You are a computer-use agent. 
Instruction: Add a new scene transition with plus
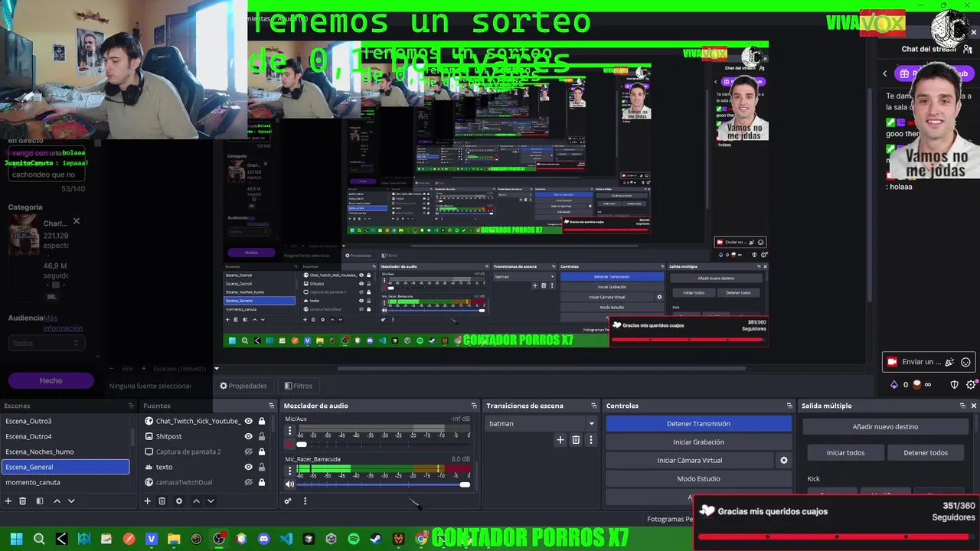tap(560, 440)
